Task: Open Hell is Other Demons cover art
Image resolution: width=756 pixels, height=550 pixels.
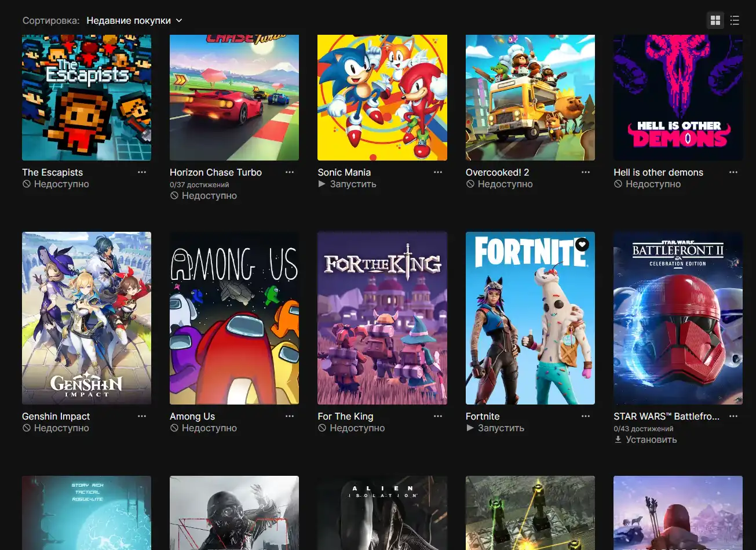Action: click(x=678, y=97)
